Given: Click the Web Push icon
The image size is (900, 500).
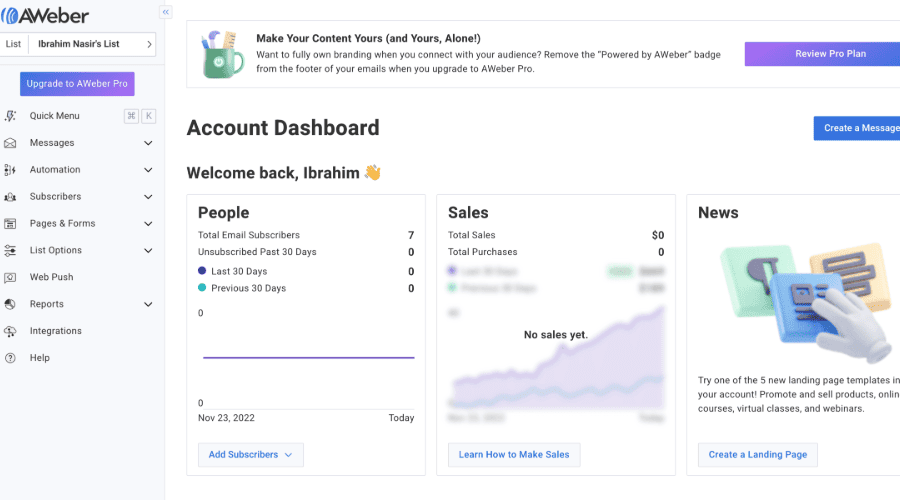Looking at the screenshot, I should tap(10, 277).
